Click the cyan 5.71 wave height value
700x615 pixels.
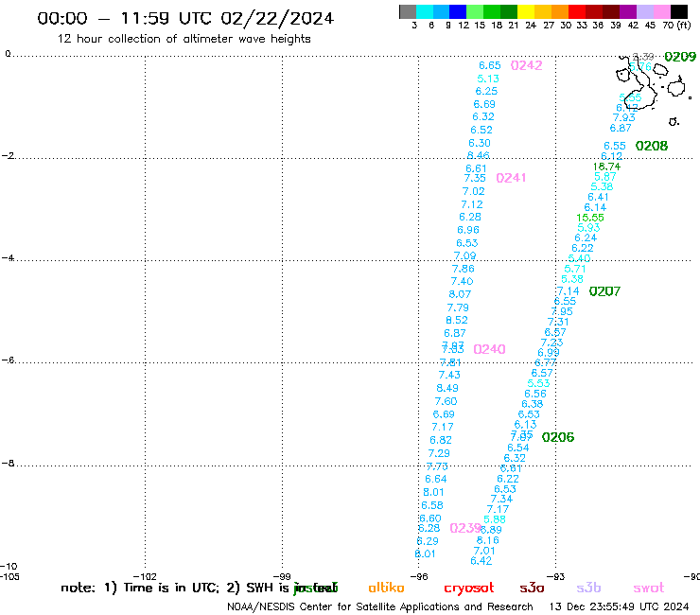point(574,269)
